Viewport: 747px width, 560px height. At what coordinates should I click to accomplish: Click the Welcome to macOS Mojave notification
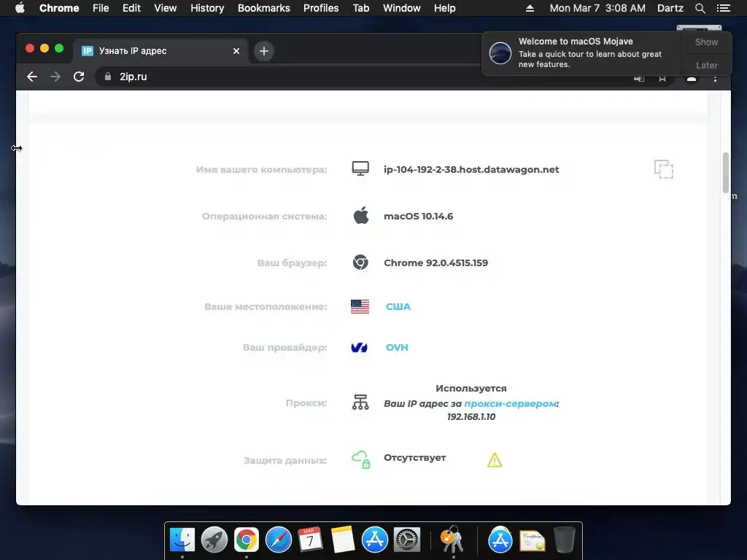click(x=582, y=52)
